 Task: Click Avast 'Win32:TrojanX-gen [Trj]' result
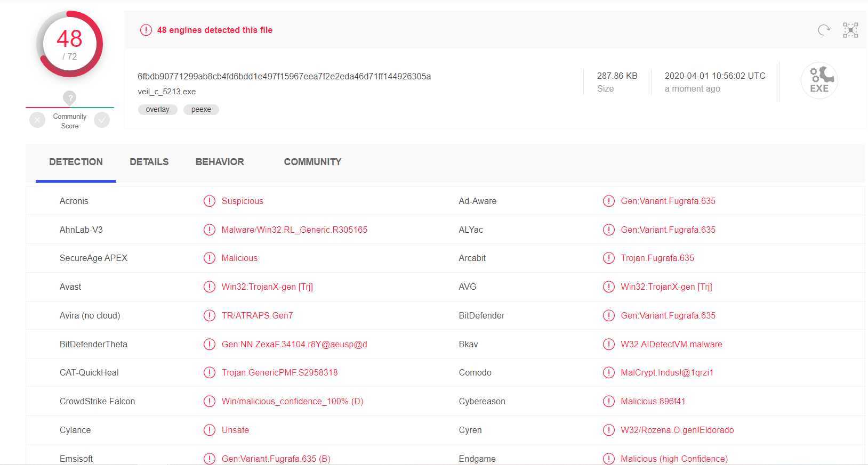tap(267, 287)
